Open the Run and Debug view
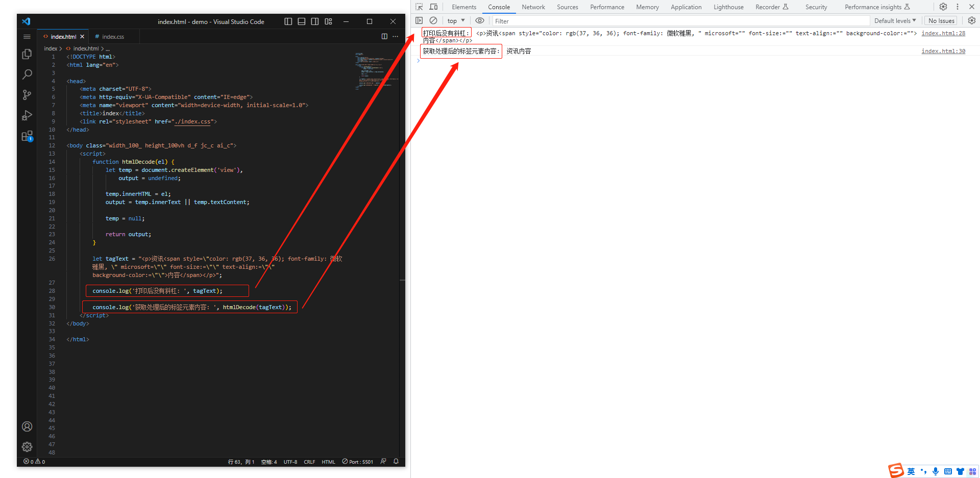Viewport: 980px width, 478px height. pos(27,115)
